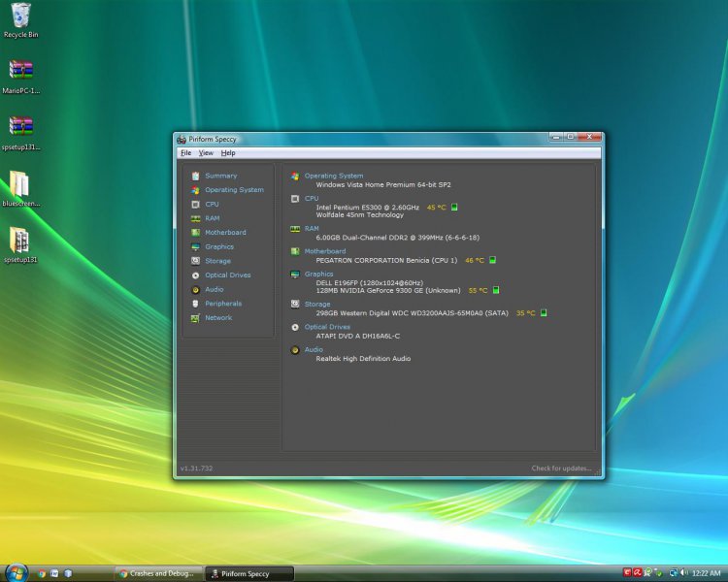Open the RAM heading link in main panel
Screen dimensions: 728x582
tap(312, 229)
